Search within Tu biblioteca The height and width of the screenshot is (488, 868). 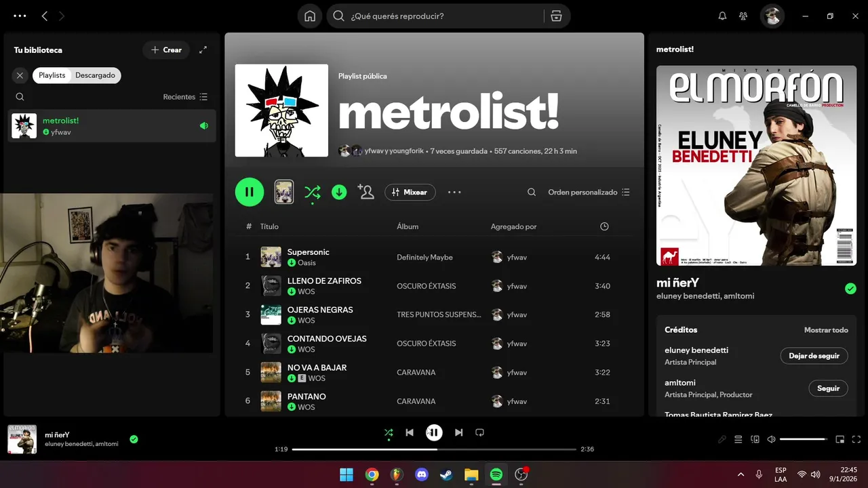(20, 97)
